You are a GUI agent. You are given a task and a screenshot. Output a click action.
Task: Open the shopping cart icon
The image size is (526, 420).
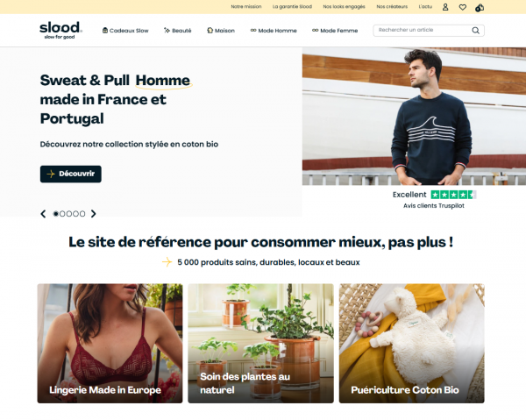[480, 7]
